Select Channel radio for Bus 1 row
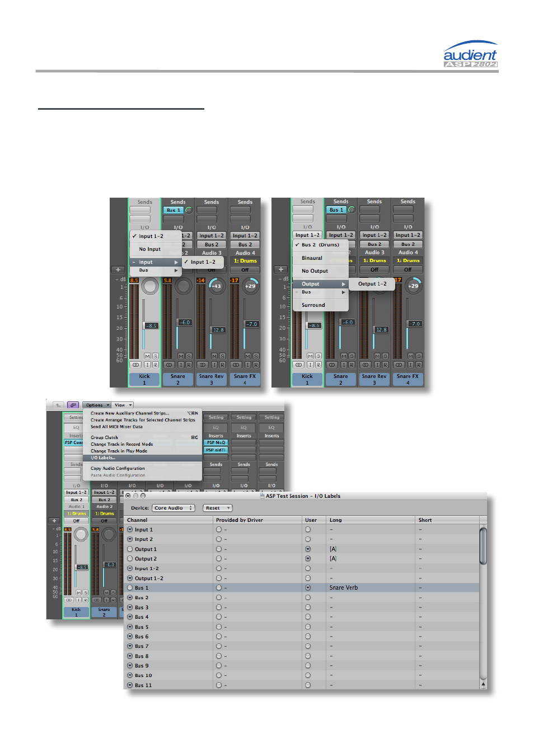The height and width of the screenshot is (756, 534). coord(130,588)
